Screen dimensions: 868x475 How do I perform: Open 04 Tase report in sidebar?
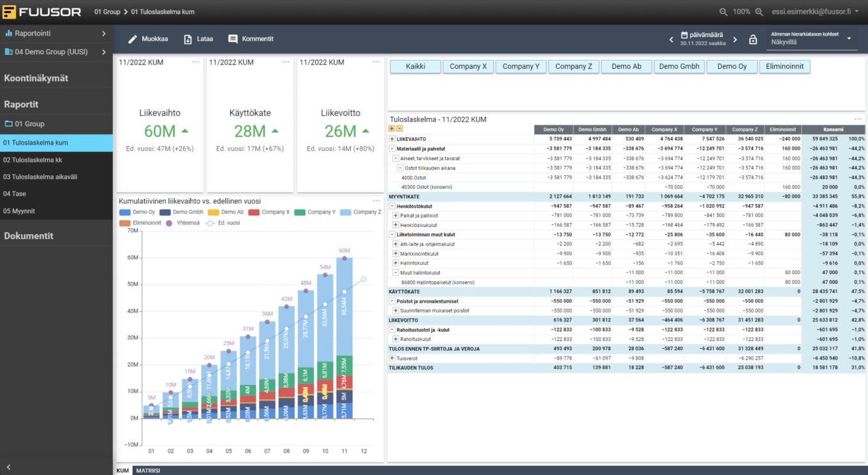coord(15,194)
